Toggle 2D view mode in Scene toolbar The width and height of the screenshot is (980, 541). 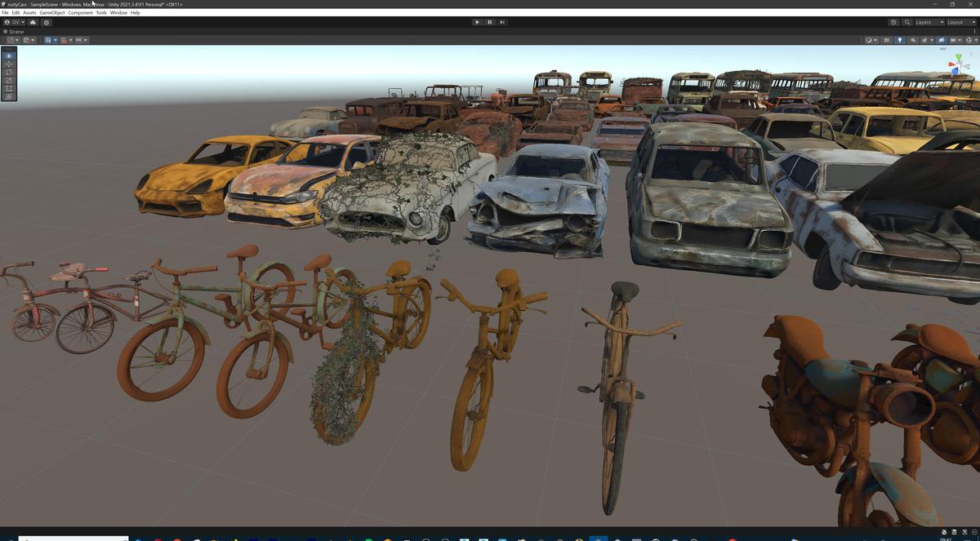[887, 40]
